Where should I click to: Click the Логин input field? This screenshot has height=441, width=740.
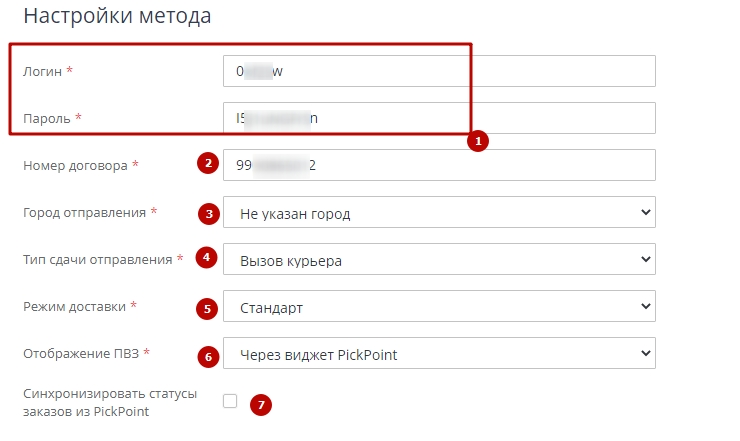439,71
